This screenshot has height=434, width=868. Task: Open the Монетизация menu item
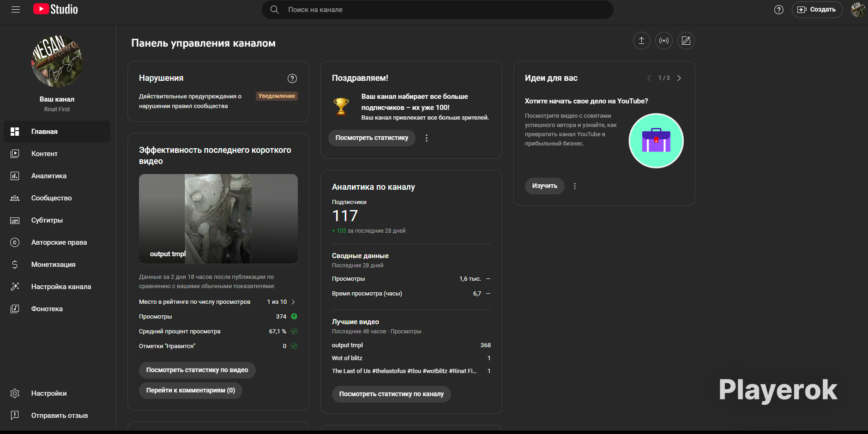click(x=57, y=265)
